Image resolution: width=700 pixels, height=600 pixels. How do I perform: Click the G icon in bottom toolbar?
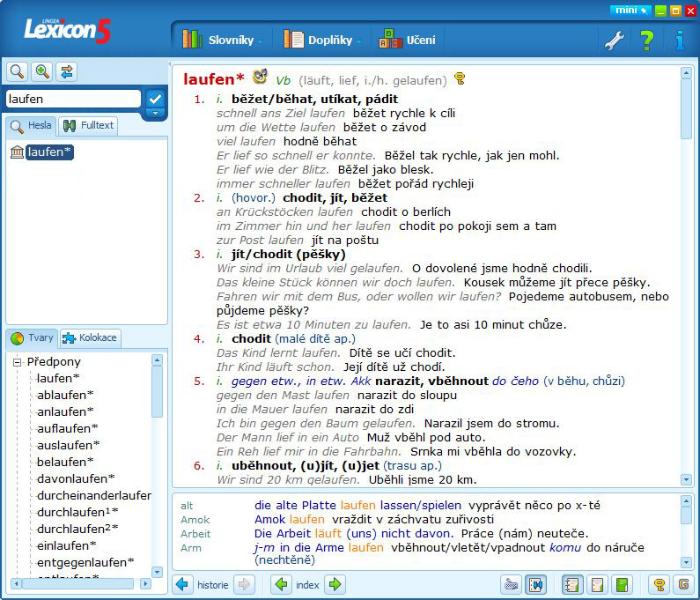pos(682,584)
